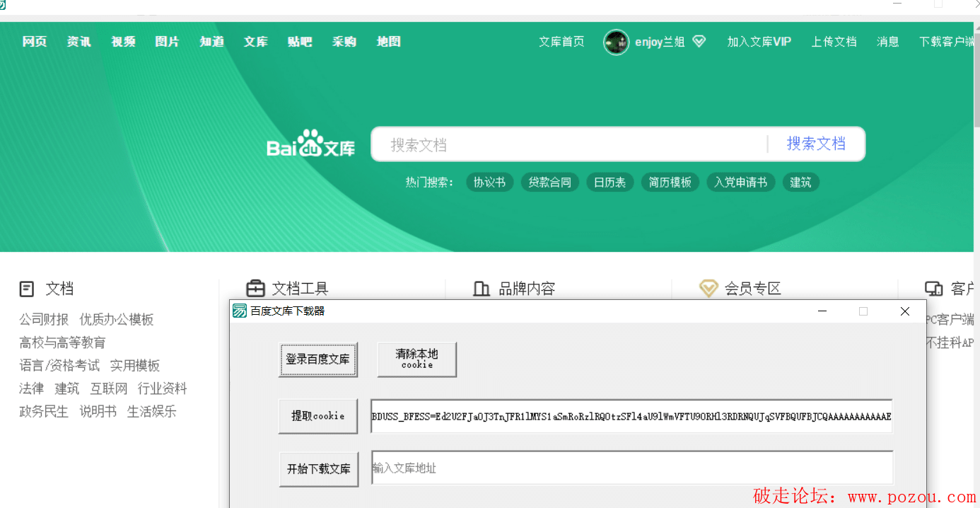Screen dimensions: 980x508
Task: Open 高校与高等教育 category link
Action: [x=63, y=342]
